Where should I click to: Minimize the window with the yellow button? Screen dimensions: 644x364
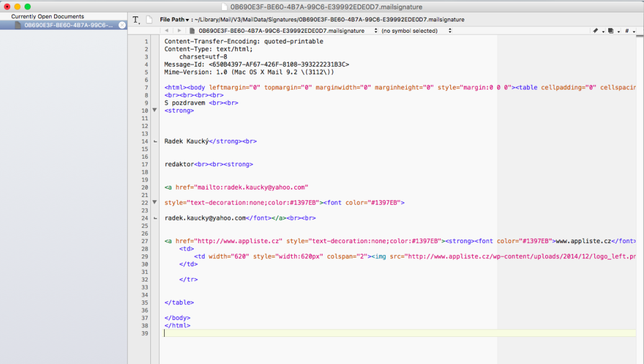(x=17, y=6)
